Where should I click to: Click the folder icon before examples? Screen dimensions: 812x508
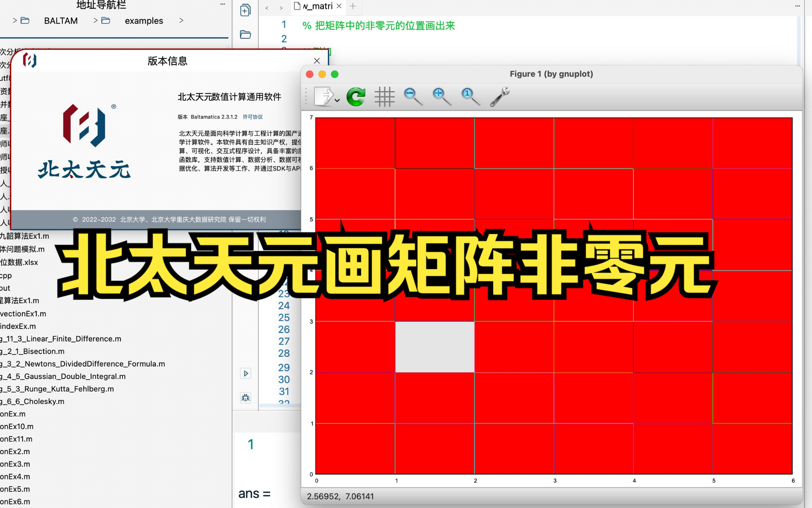click(x=106, y=20)
